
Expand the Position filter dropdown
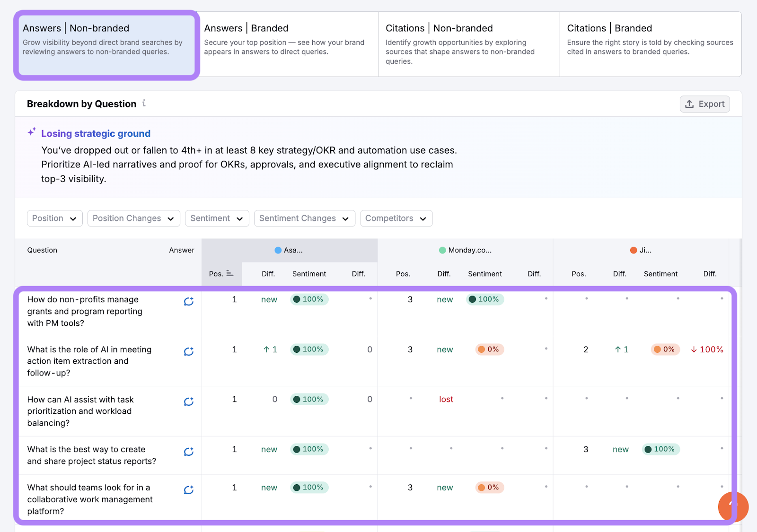(54, 218)
